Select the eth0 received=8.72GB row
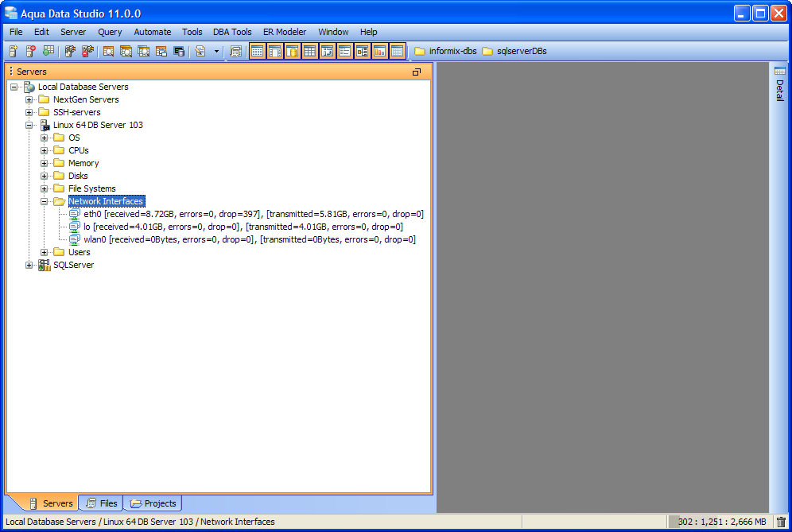This screenshot has height=532, width=792. click(x=254, y=214)
